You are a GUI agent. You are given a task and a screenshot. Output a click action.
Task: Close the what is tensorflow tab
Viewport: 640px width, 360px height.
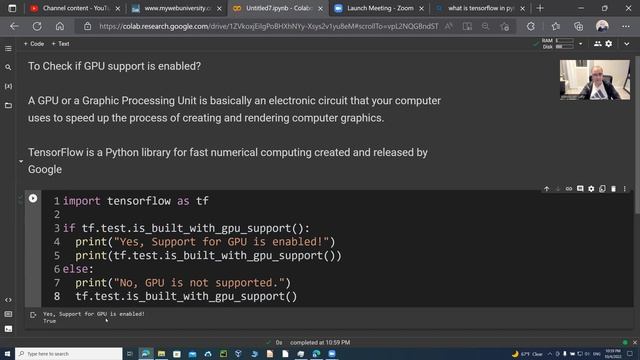coord(522,8)
